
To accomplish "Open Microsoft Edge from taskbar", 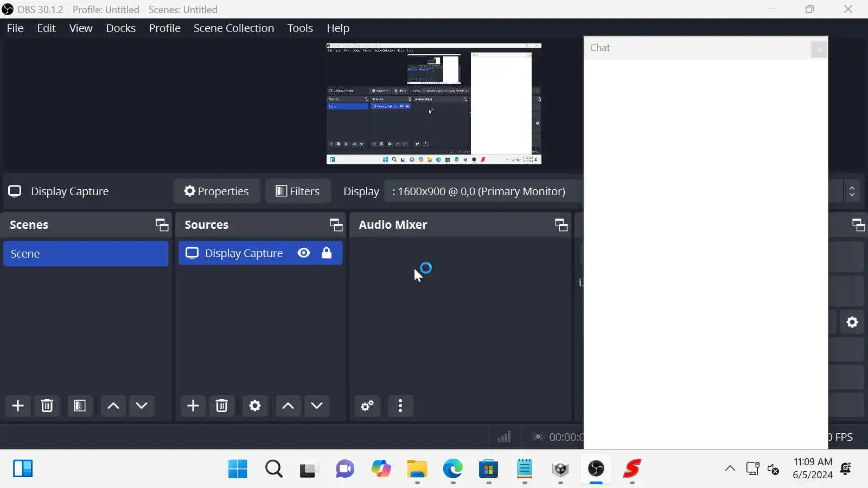I will pyautogui.click(x=452, y=469).
